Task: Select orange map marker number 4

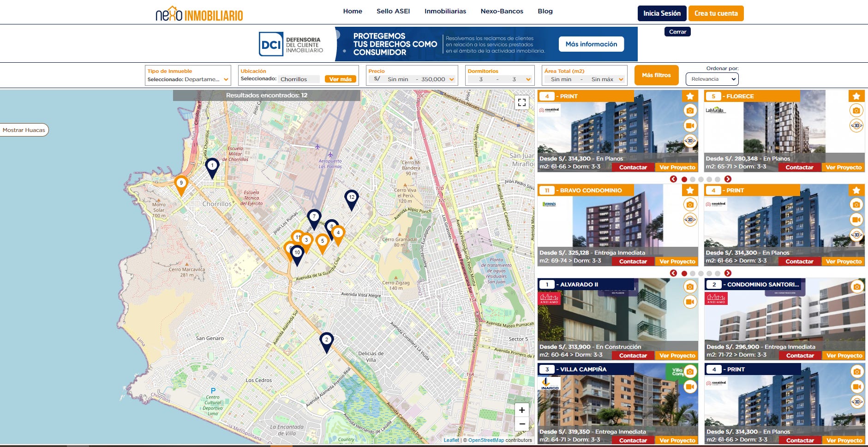Action: pyautogui.click(x=339, y=235)
